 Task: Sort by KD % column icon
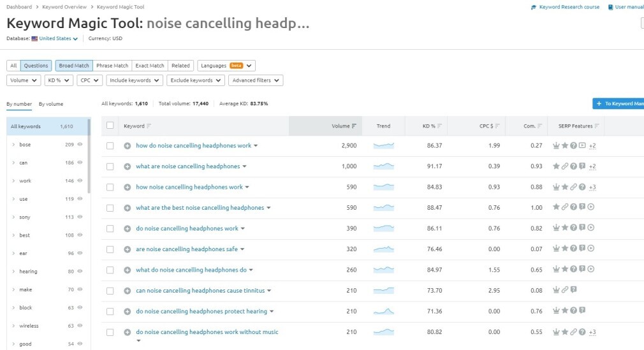(x=439, y=126)
